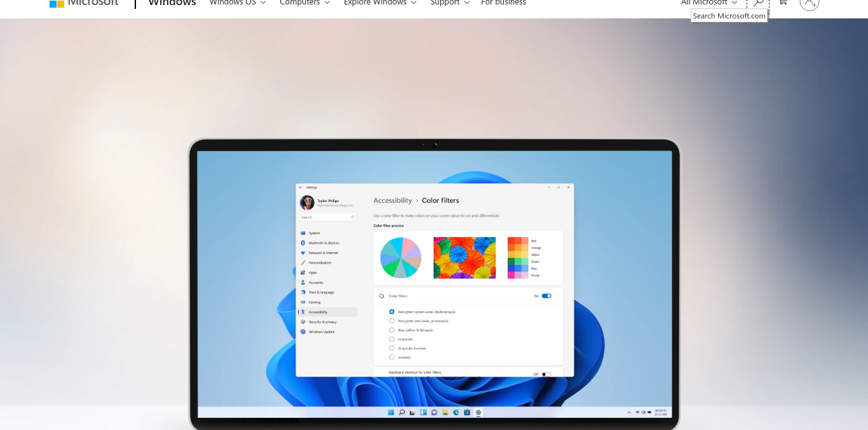Select Accessibility in Settings sidebar
Viewport: 868px width, 430px height.
click(327, 312)
